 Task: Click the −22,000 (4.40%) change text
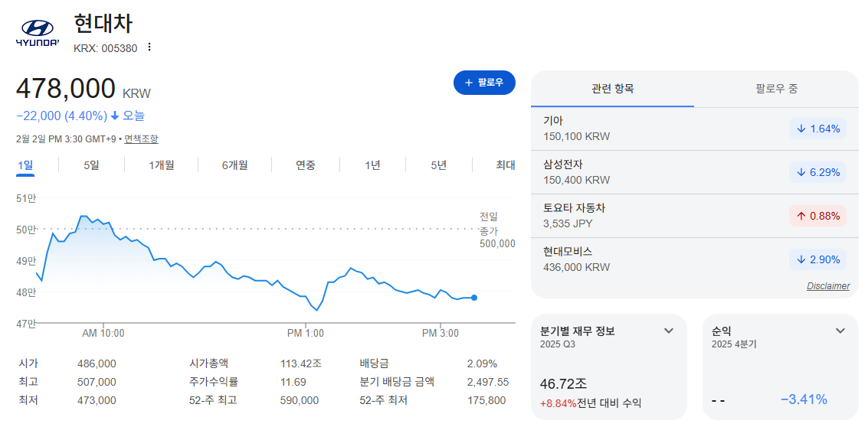[62, 116]
